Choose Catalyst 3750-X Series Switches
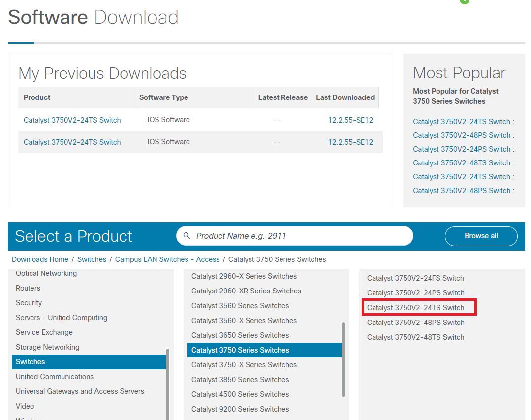The width and height of the screenshot is (531, 420). coord(244,365)
